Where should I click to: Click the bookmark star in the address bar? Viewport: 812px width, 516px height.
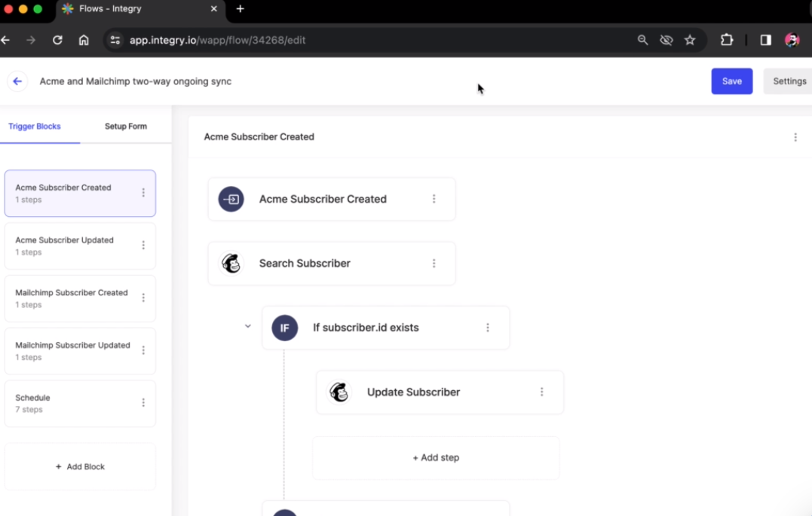690,39
